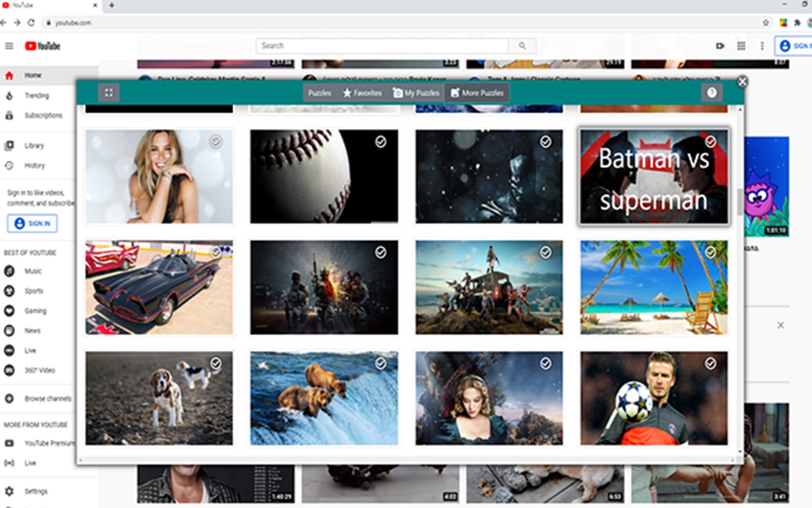Viewport: 812px width, 508px height.
Task: Check the PUBG jeep puzzle checkmark
Action: coord(546,253)
